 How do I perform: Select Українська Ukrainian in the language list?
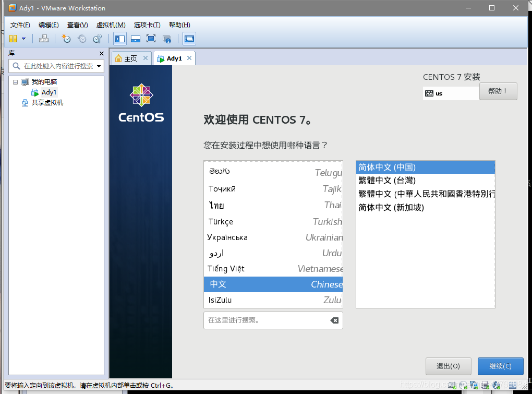(x=273, y=237)
